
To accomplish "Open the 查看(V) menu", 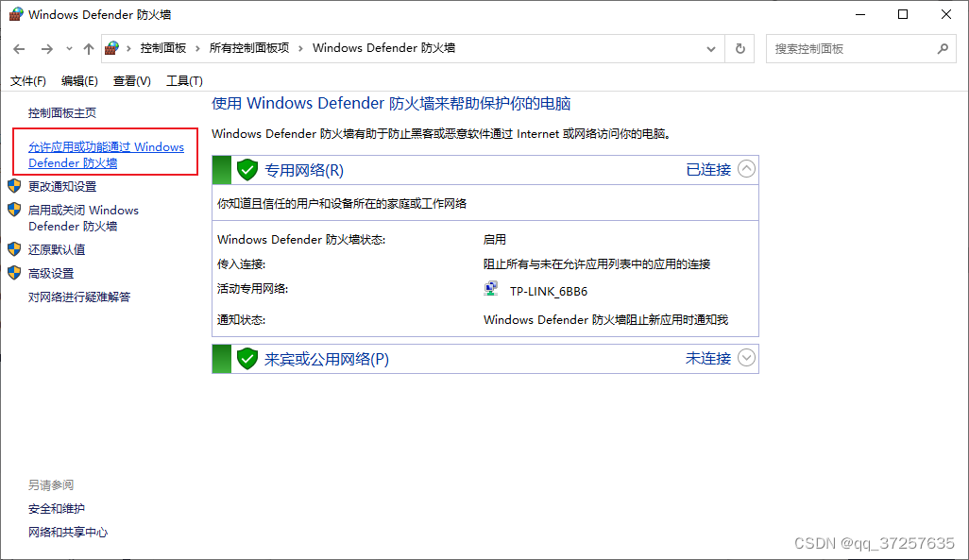I will coord(131,81).
